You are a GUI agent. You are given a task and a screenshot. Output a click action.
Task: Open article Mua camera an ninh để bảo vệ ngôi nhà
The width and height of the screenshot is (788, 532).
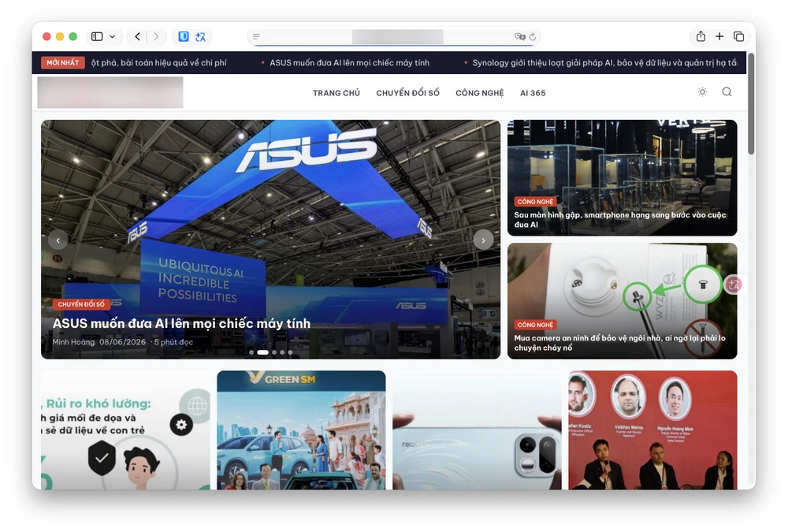click(x=619, y=343)
